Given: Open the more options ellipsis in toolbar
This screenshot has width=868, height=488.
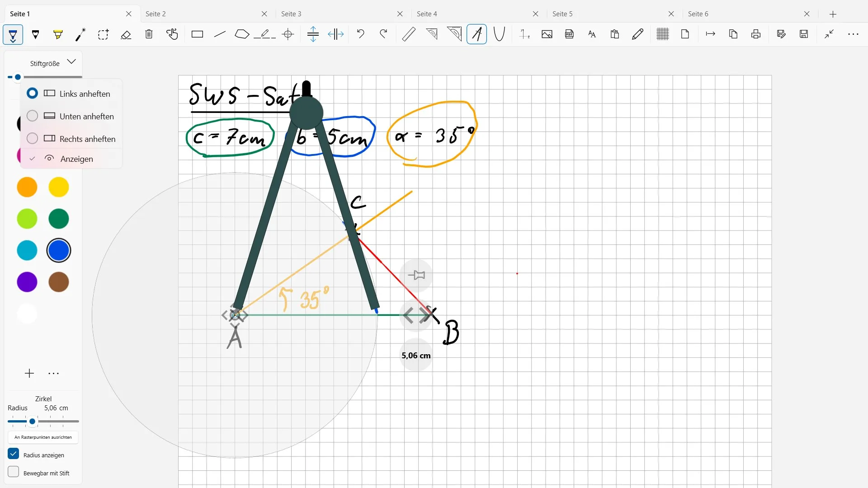Looking at the screenshot, I should pyautogui.click(x=853, y=34).
